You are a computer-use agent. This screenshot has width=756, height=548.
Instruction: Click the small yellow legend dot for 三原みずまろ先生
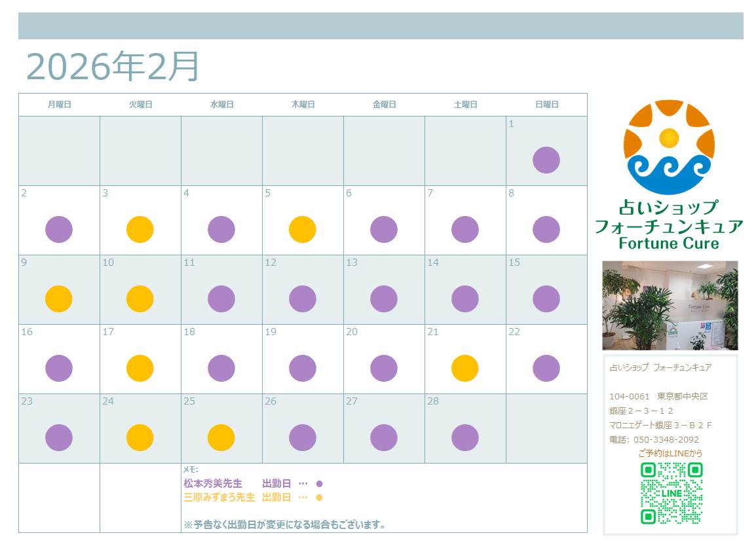click(320, 498)
